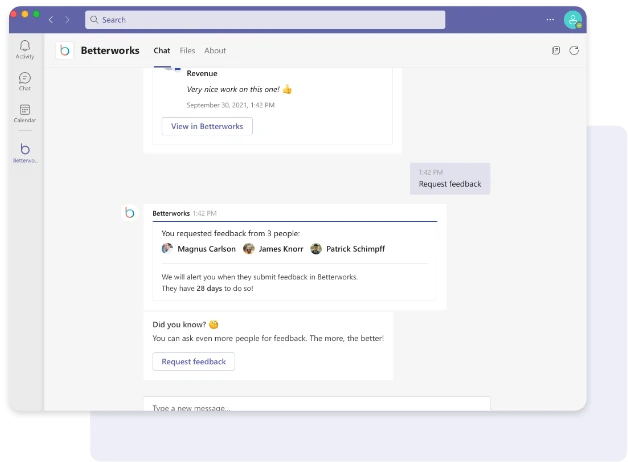Focus the Type a new message box
The width and height of the screenshot is (628, 462).
tap(316, 406)
